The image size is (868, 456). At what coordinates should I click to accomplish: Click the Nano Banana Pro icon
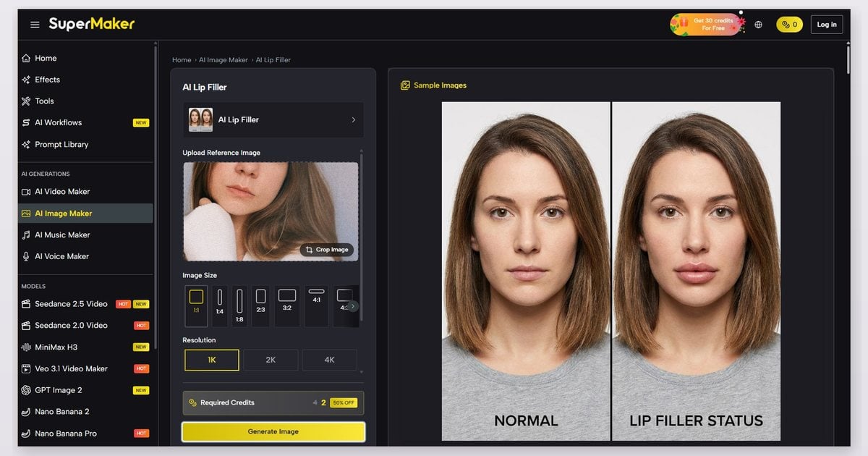coord(26,434)
